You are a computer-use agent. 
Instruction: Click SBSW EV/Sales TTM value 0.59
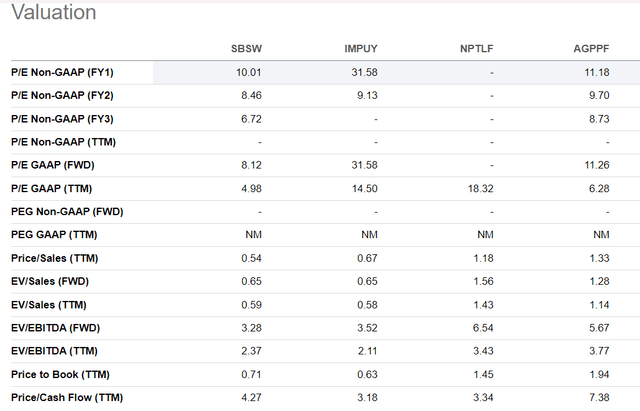[x=251, y=305]
